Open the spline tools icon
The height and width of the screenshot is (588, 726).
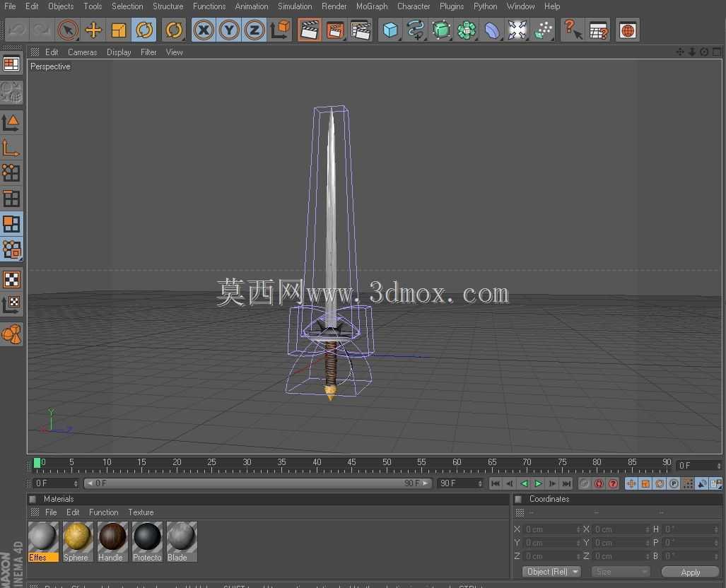(x=416, y=30)
